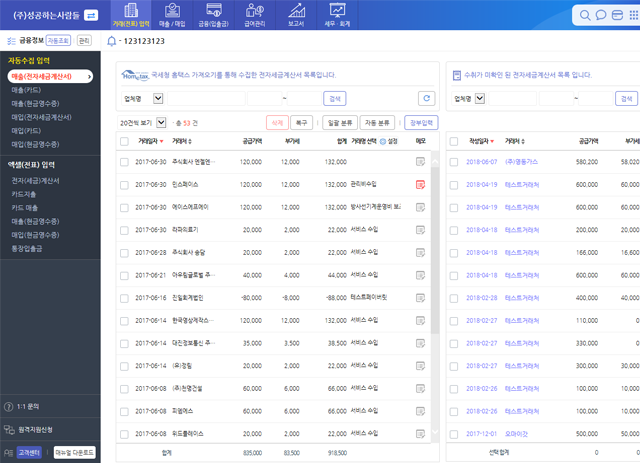
Task: Click the 검색 button in the right panel
Action: [626, 98]
